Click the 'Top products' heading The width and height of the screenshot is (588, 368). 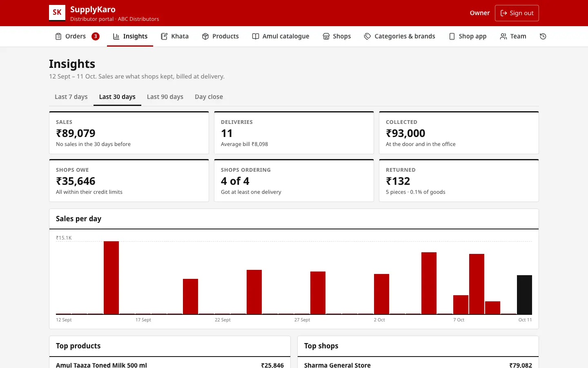78,346
